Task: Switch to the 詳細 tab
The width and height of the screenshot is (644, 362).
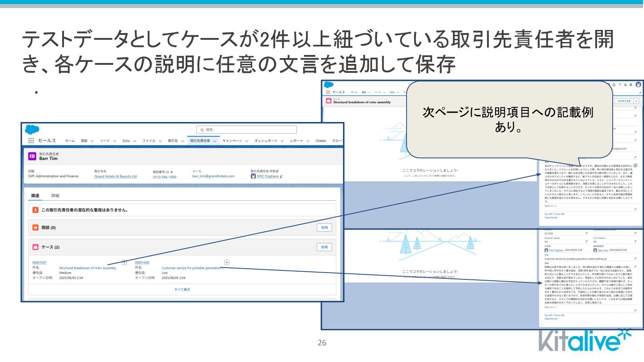Action: (55, 196)
